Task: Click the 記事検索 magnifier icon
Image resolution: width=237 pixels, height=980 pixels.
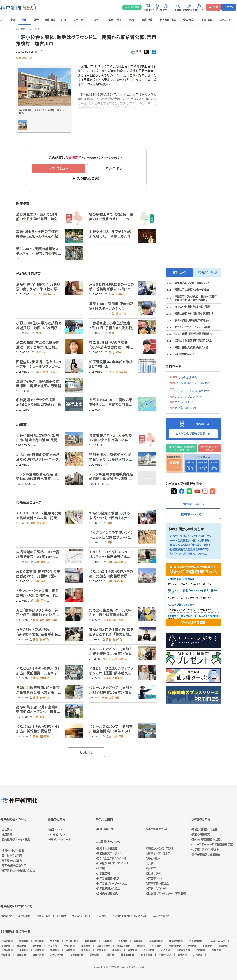Action: [x=178, y=7]
